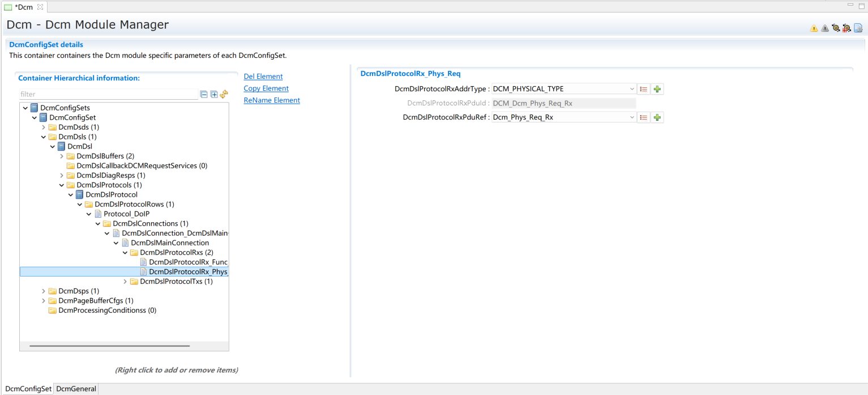Click the tree filter text field
Viewport: 868px width, 395px height.
coord(108,95)
